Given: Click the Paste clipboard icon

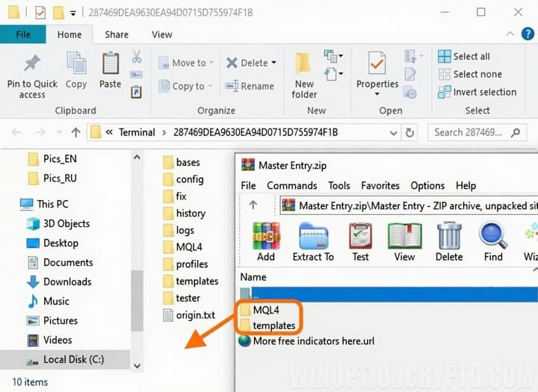Looking at the screenshot, I should point(110,63).
